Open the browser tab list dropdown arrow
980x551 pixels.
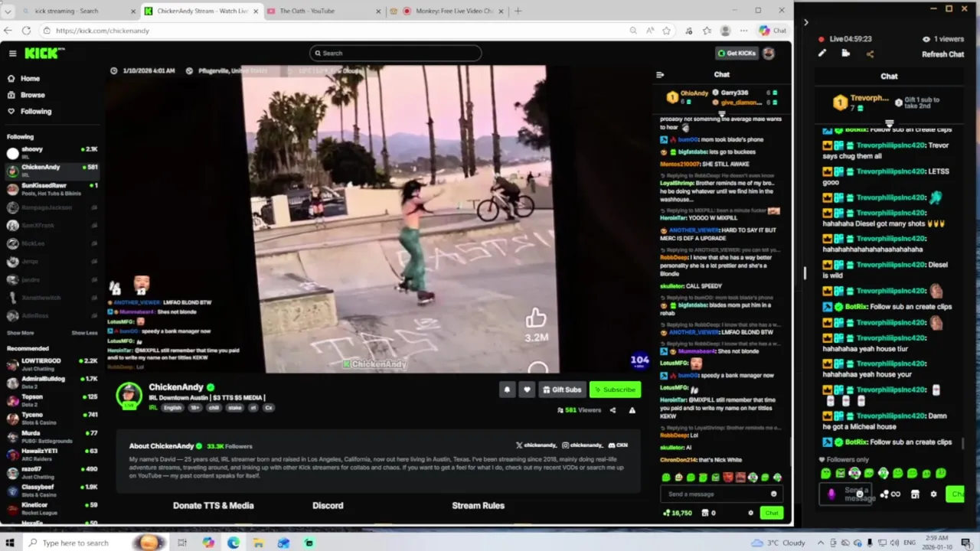(x=8, y=11)
